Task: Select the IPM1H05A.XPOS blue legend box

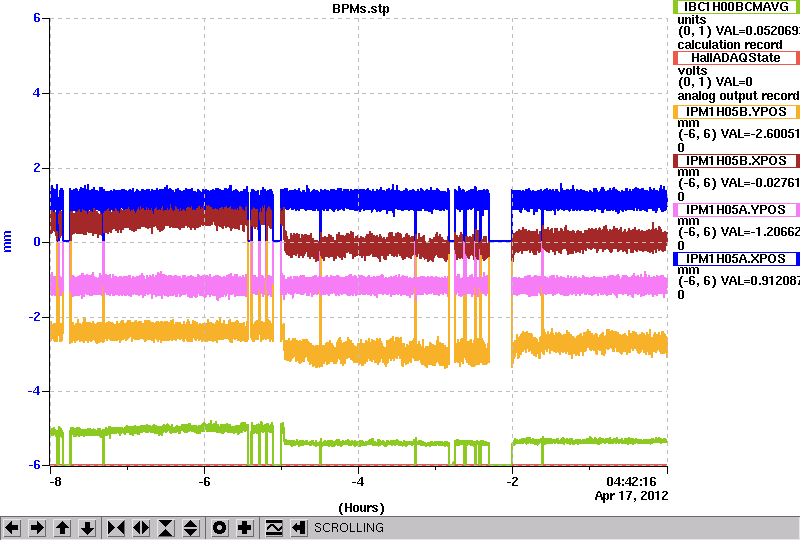Action: click(x=736, y=259)
